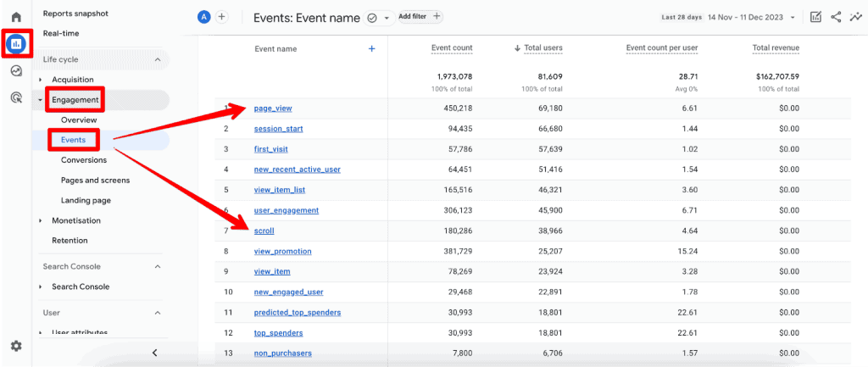Open the Explore icon in left rail

pyautogui.click(x=16, y=71)
